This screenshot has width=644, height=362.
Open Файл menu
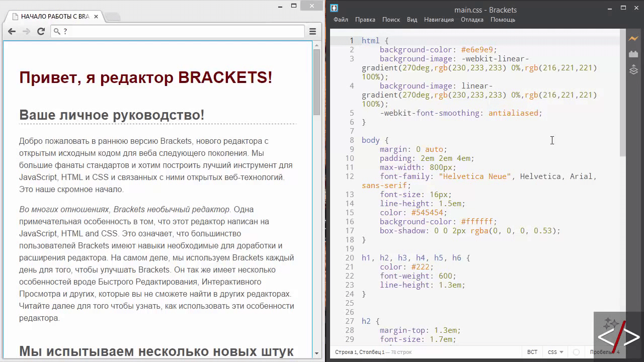click(341, 20)
